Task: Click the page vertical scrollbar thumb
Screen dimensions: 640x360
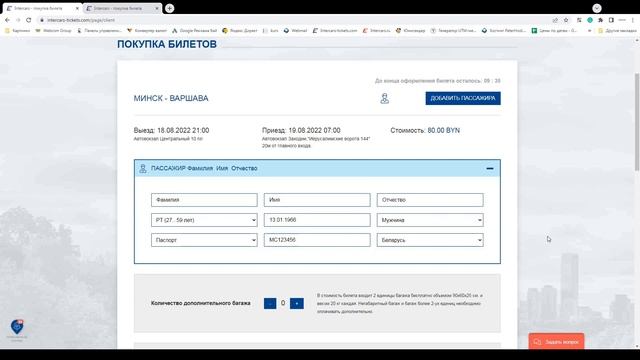Action: pyautogui.click(x=637, y=122)
